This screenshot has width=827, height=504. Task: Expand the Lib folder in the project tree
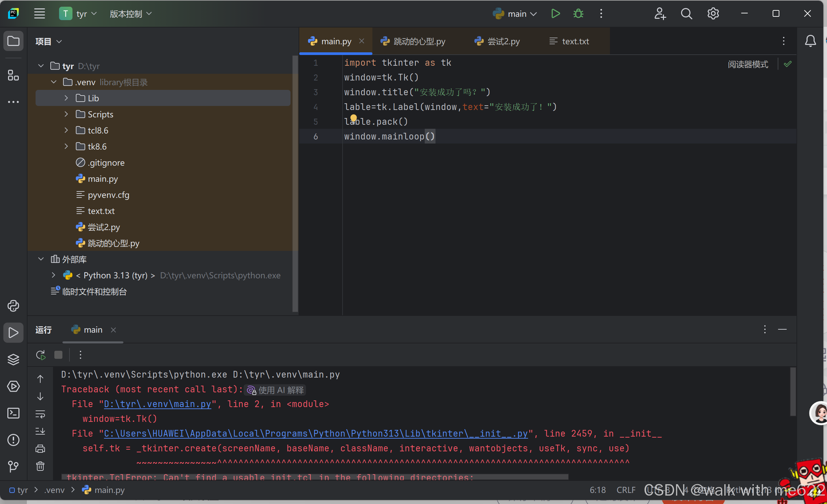[x=66, y=98]
